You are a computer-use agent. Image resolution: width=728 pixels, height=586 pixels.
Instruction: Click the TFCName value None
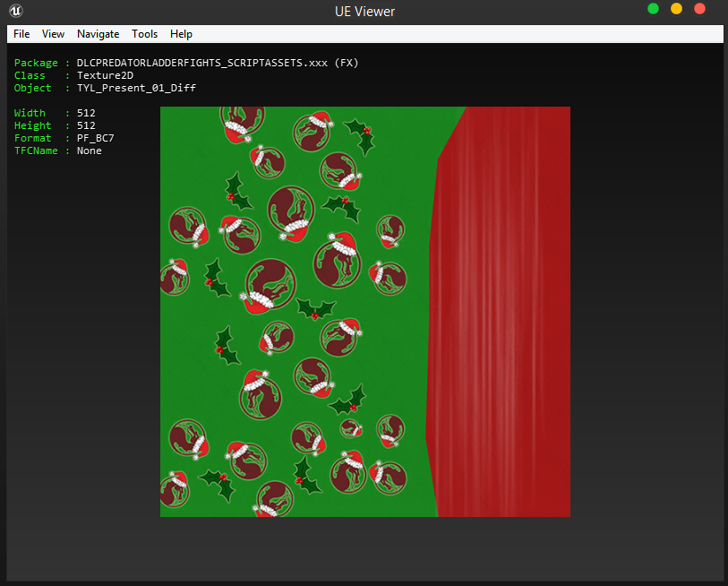(x=89, y=151)
